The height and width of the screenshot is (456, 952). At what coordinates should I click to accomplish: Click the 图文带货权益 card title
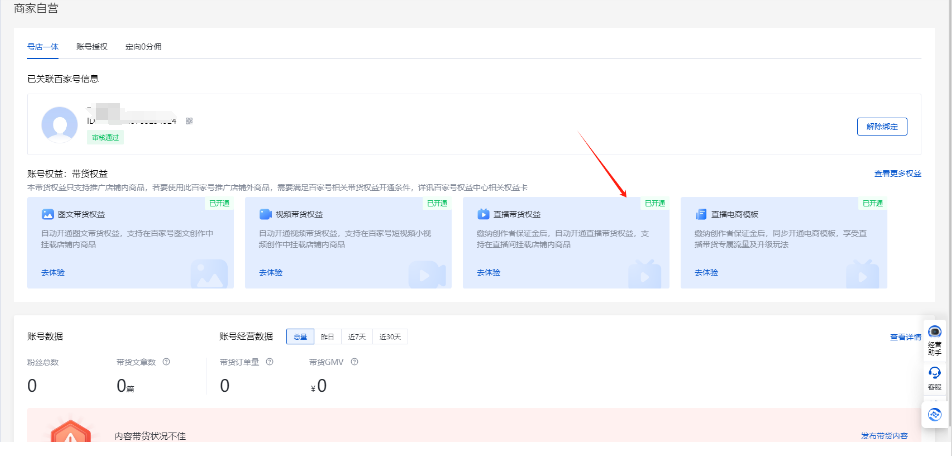(x=82, y=215)
